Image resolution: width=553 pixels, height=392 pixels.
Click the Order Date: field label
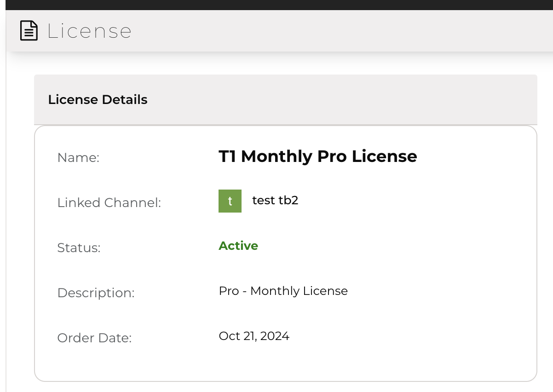(94, 338)
